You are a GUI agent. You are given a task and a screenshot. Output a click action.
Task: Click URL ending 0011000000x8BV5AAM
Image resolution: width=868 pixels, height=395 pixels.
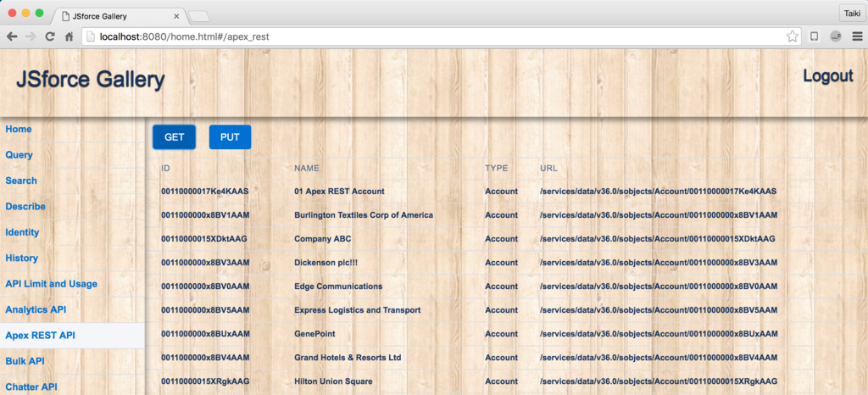659,310
